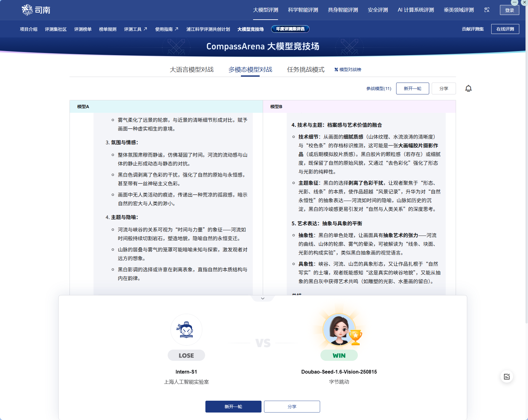
Task: Click top 分享 button beside bell
Action: click(444, 88)
